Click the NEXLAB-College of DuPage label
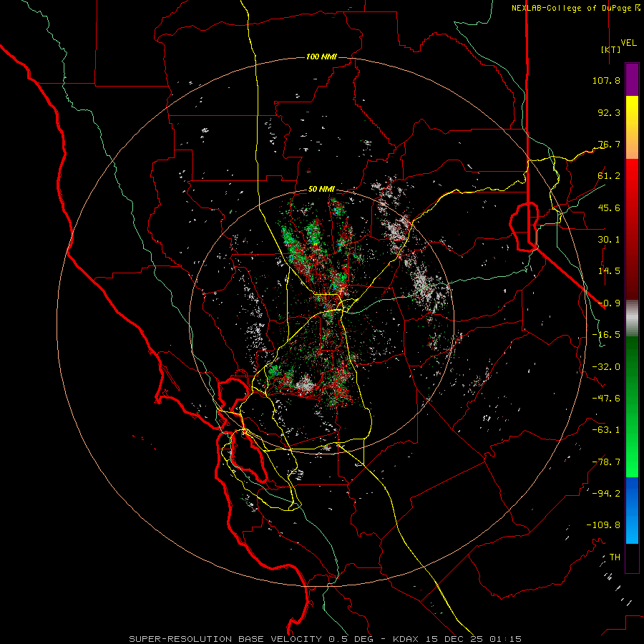The image size is (644, 644). point(575,8)
